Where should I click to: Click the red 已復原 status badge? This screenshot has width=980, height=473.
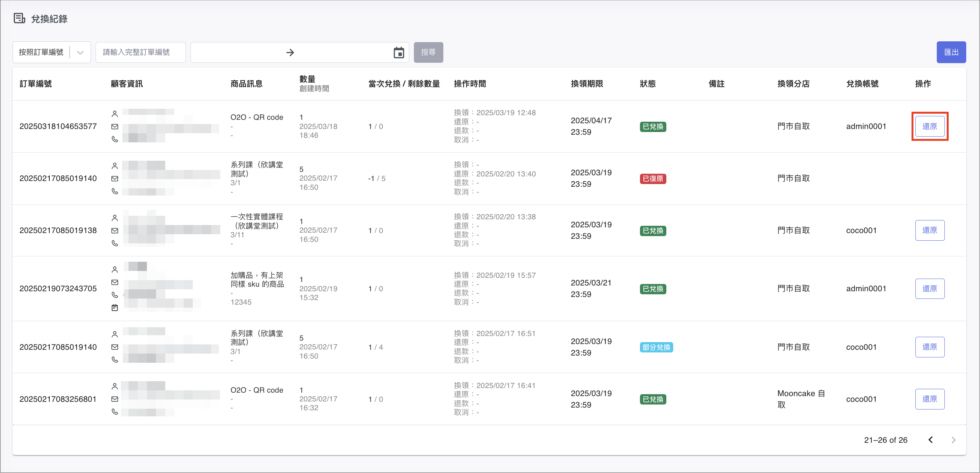(x=653, y=179)
